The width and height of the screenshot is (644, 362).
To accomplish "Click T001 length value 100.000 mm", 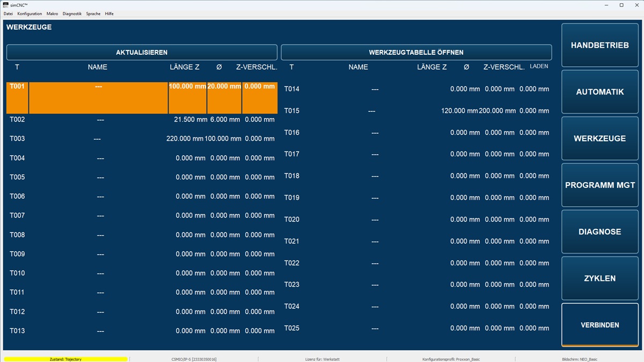I will coord(188,86).
